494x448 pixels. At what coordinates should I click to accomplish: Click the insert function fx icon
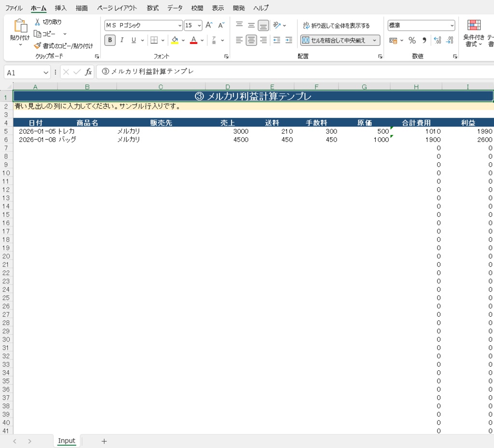[89, 72]
